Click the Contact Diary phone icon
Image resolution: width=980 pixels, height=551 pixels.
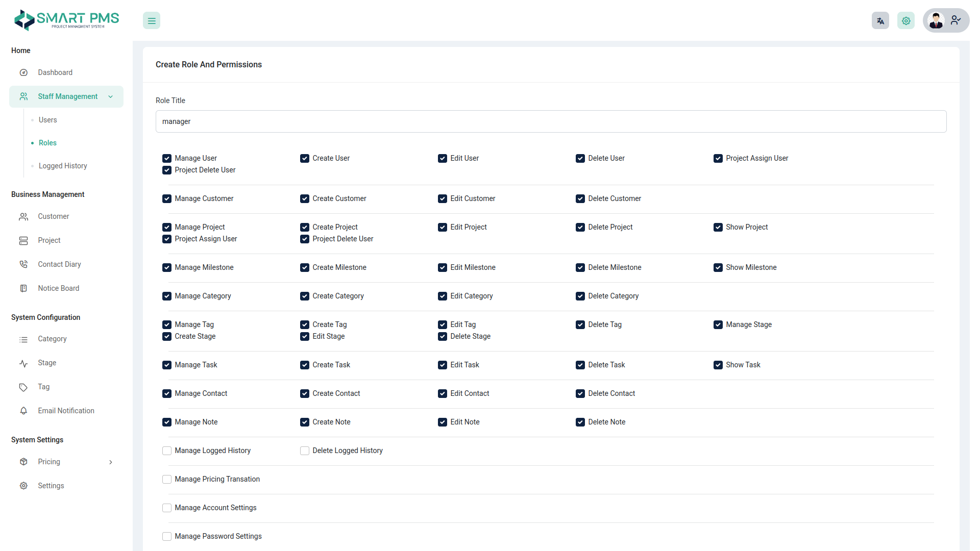pos(23,264)
